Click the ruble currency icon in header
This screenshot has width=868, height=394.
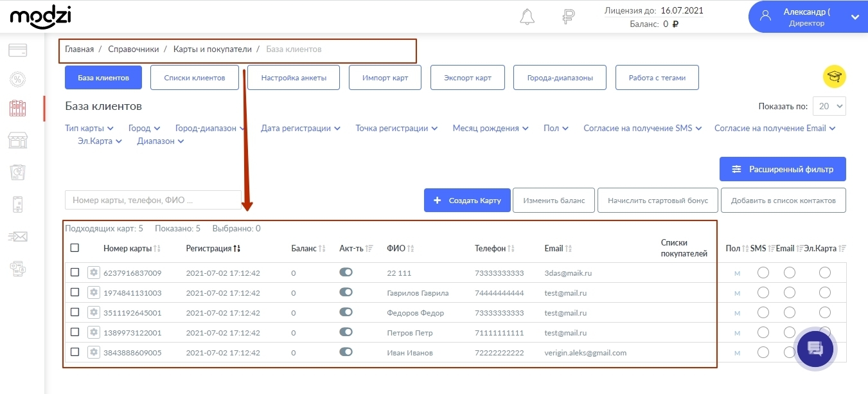point(568,17)
